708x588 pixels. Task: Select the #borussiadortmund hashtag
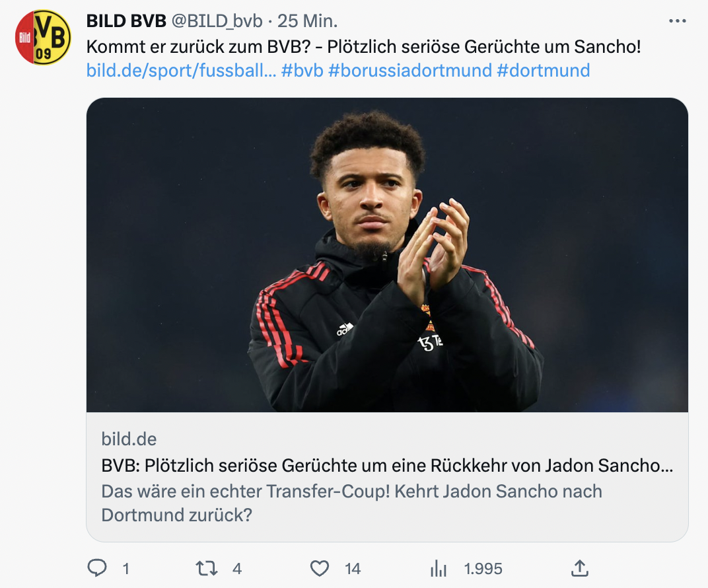(x=409, y=70)
